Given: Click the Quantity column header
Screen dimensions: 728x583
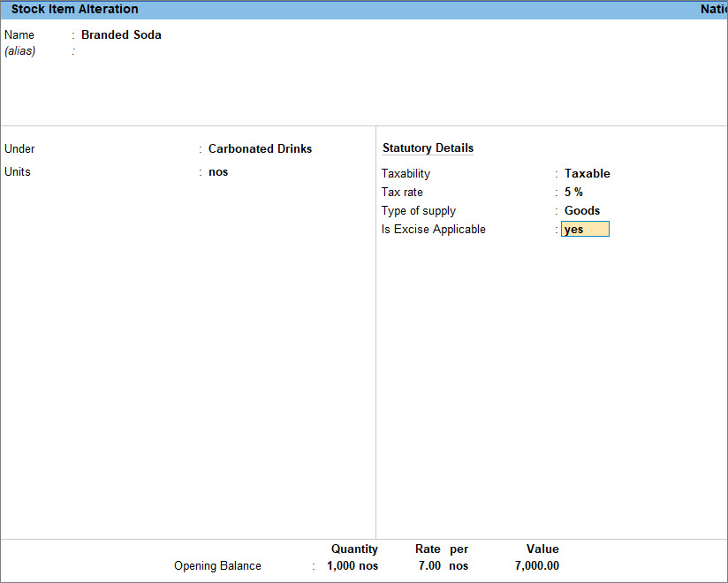Looking at the screenshot, I should click(354, 549).
